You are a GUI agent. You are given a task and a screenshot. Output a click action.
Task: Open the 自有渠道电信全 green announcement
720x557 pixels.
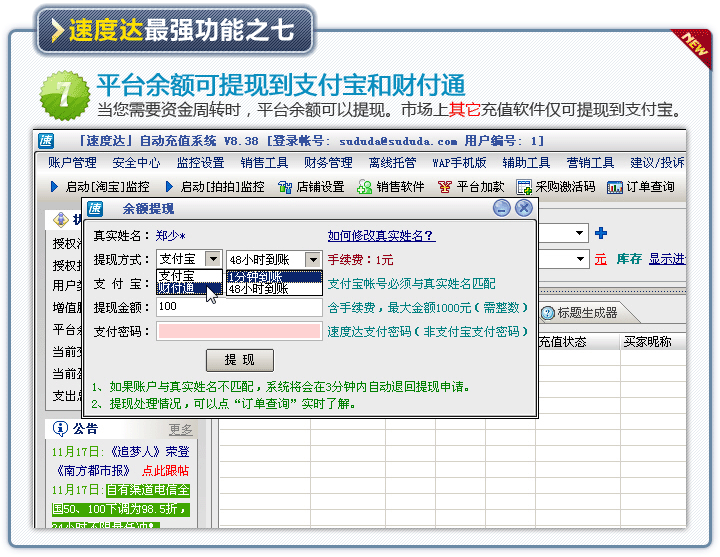point(148,490)
